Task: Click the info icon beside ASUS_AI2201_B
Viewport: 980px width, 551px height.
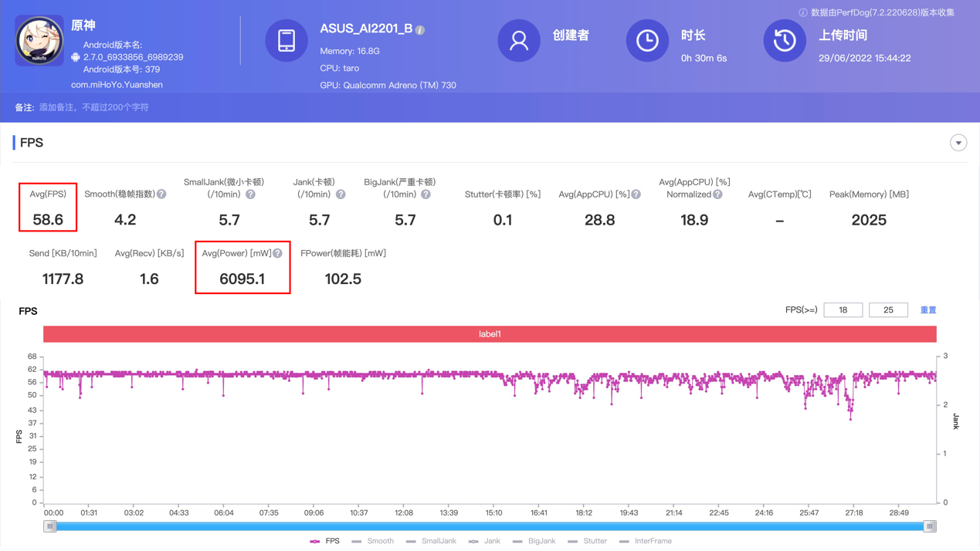Action: point(420,30)
